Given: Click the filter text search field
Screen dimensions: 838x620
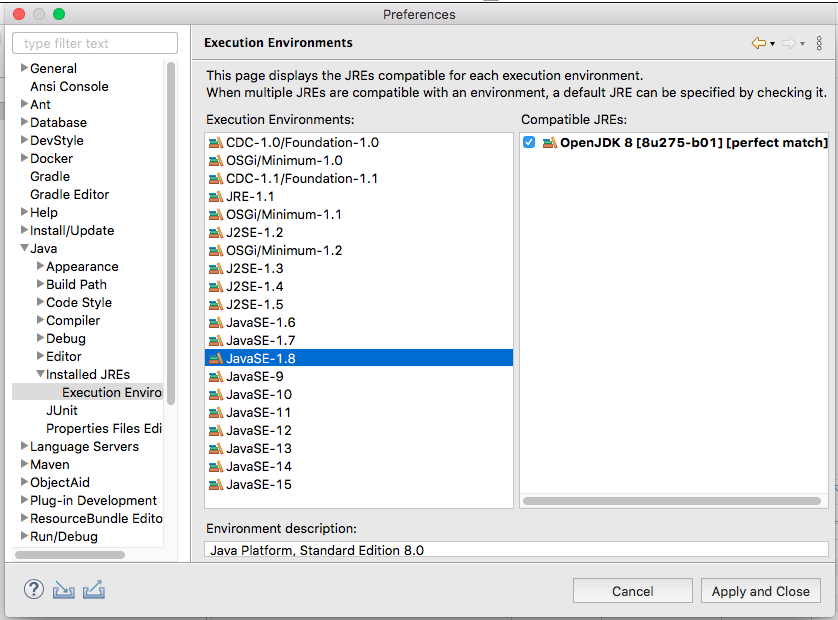Looking at the screenshot, I should click(95, 44).
